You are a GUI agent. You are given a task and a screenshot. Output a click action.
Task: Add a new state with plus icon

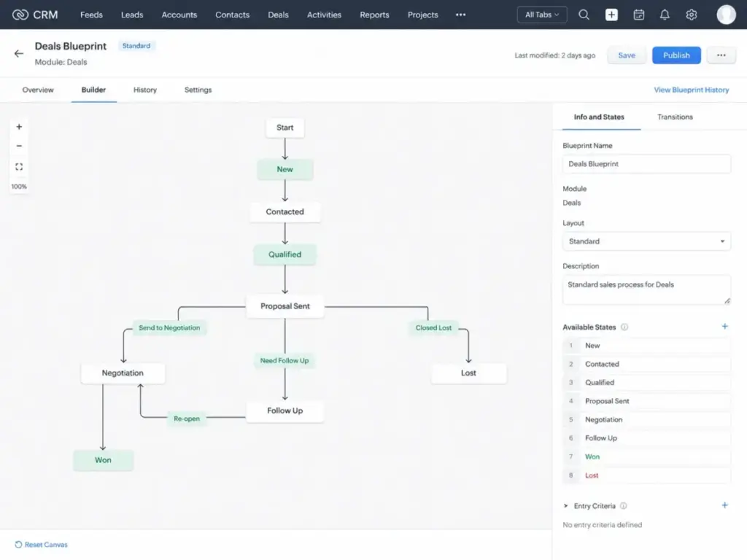click(724, 326)
